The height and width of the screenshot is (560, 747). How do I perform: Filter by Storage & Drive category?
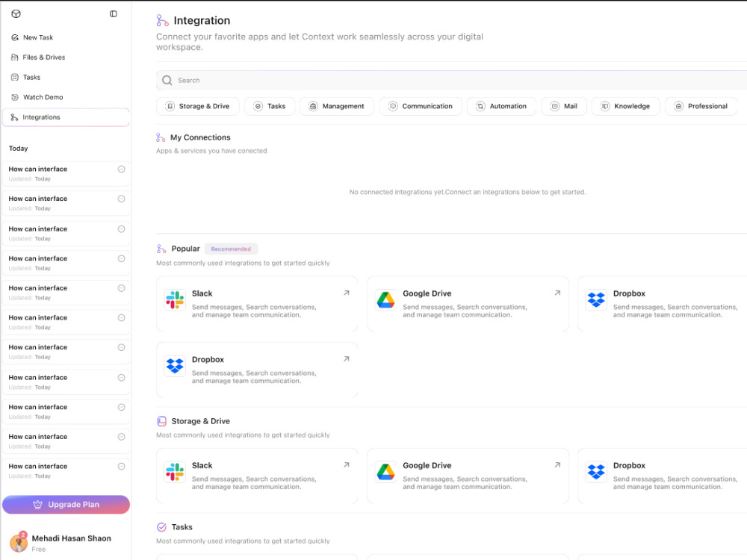pos(198,106)
